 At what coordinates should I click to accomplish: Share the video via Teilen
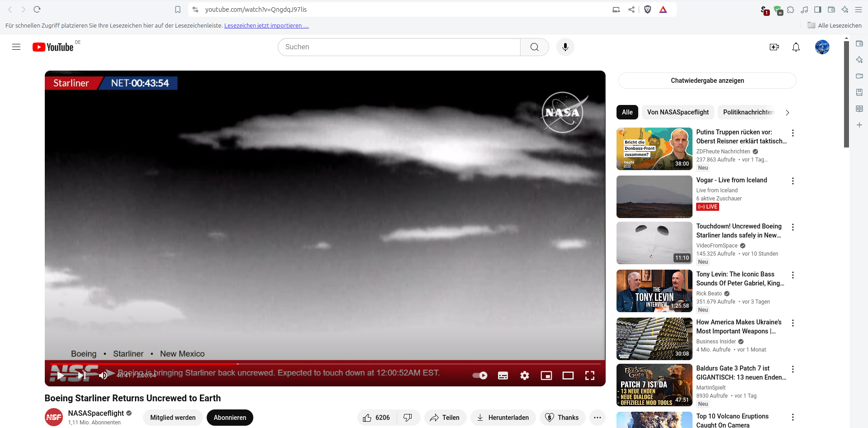tap(445, 418)
